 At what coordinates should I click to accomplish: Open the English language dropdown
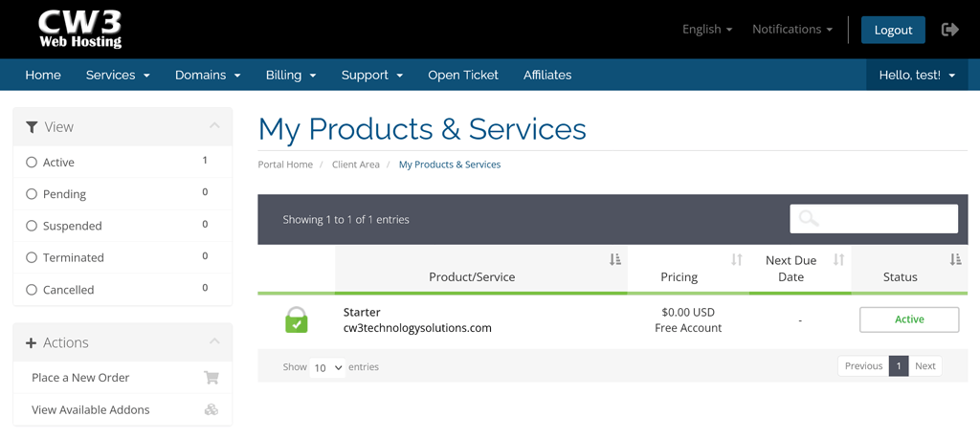[x=707, y=30]
